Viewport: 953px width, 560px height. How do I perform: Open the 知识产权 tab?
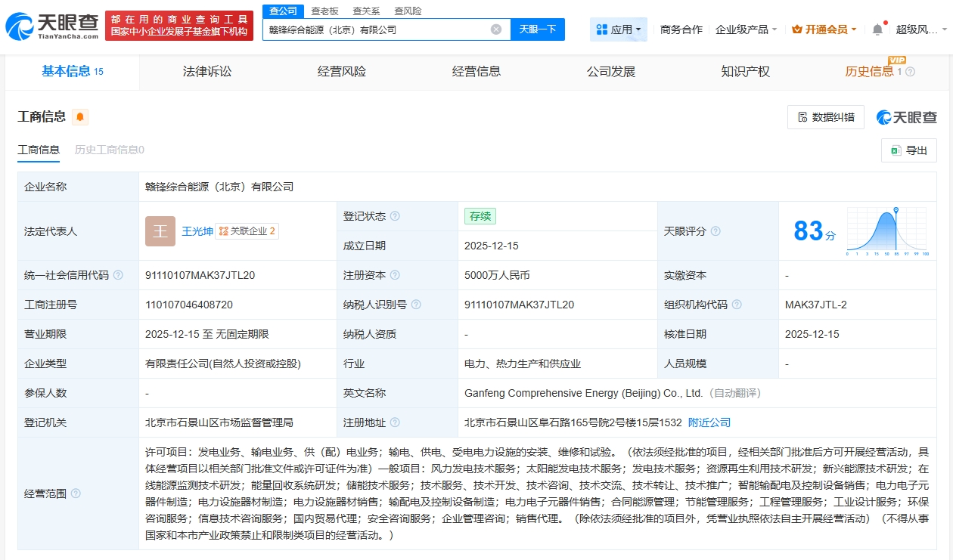(x=745, y=72)
